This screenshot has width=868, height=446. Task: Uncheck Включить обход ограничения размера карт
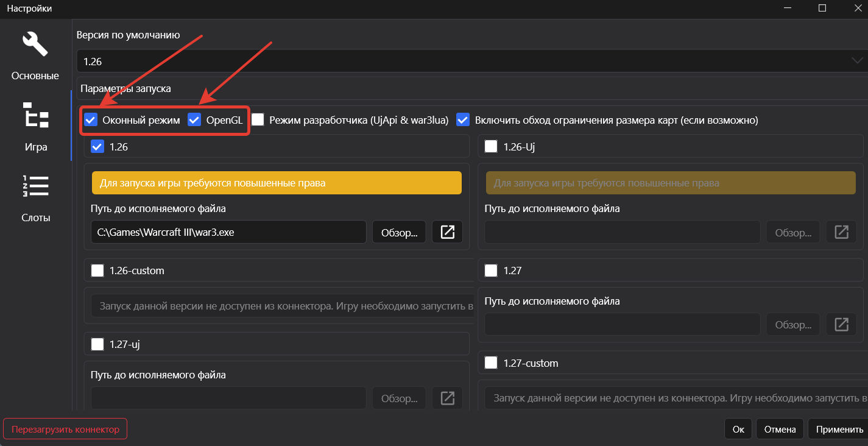(x=464, y=120)
